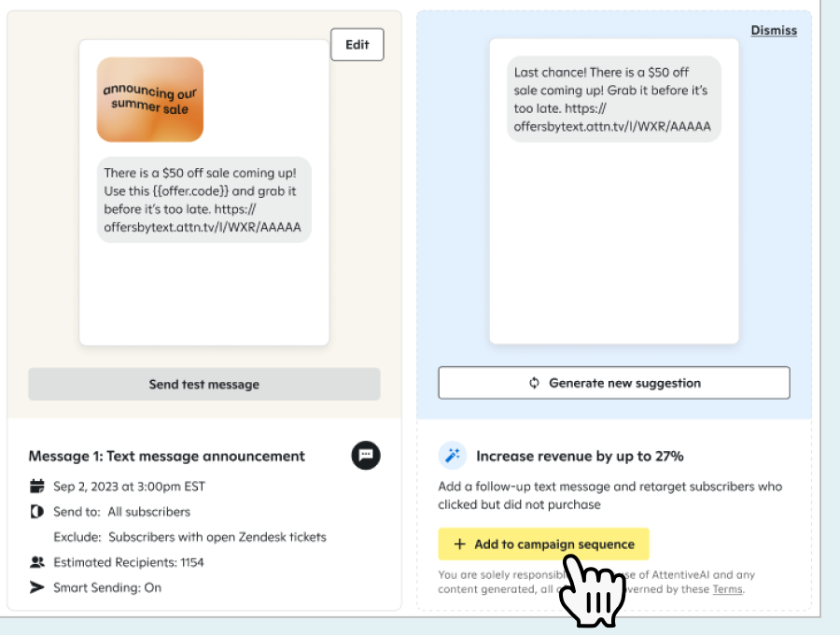The width and height of the screenshot is (840, 635).
Task: Click the half-circle Send to segment icon
Action: pos(37,512)
